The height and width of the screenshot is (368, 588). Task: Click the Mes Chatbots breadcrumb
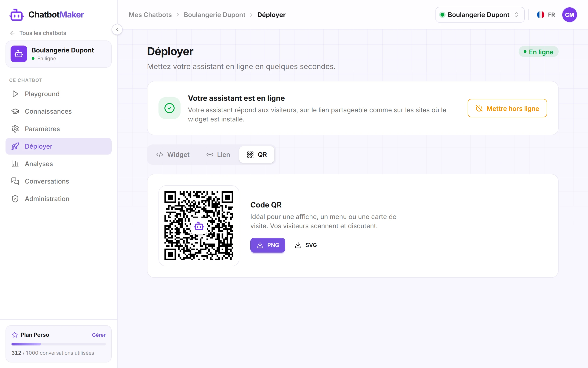click(x=150, y=15)
